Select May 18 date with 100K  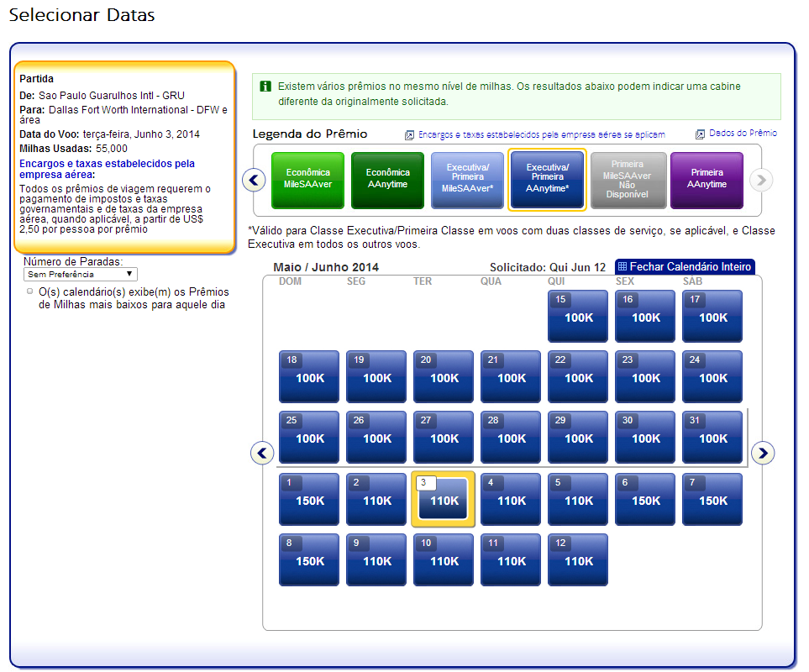click(309, 376)
